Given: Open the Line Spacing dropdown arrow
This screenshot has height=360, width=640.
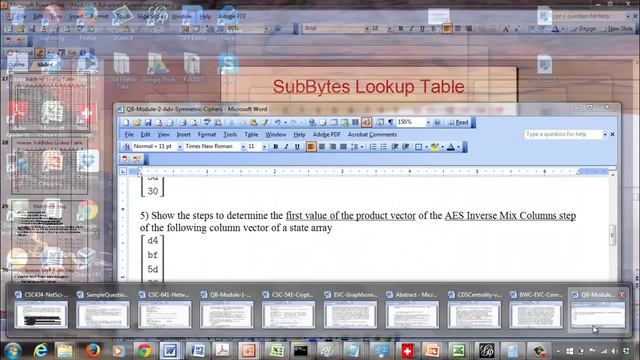Looking at the screenshot, I should tap(362, 147).
